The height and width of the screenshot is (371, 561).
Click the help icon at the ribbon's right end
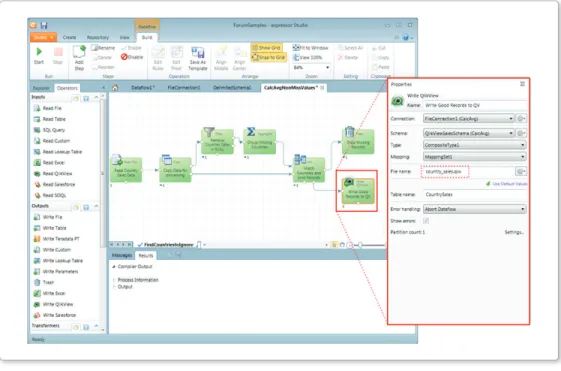coord(406,38)
